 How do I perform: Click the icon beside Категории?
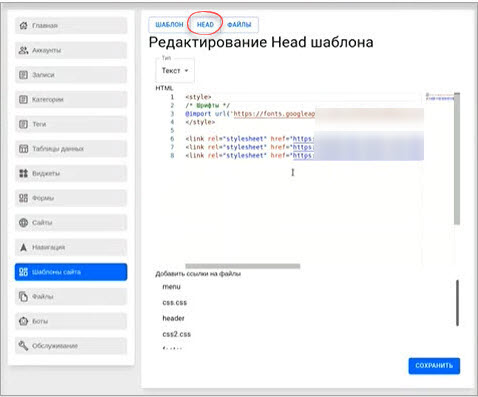coord(23,99)
